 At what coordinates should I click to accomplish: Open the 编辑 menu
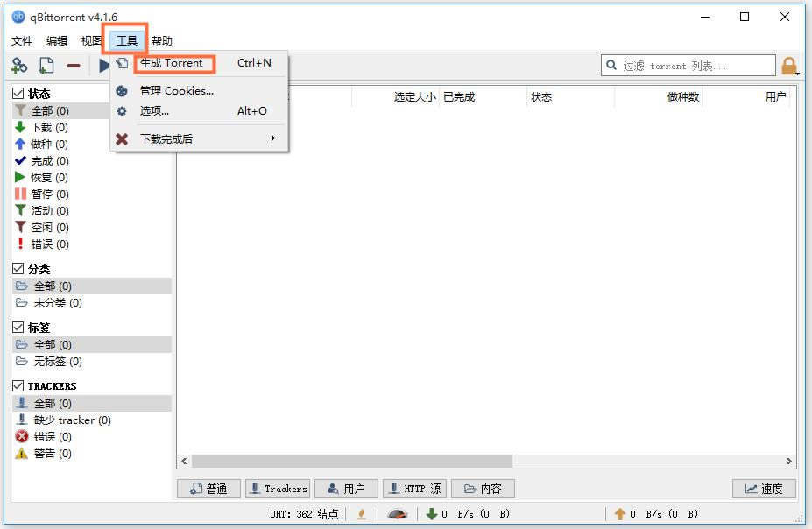coord(57,41)
